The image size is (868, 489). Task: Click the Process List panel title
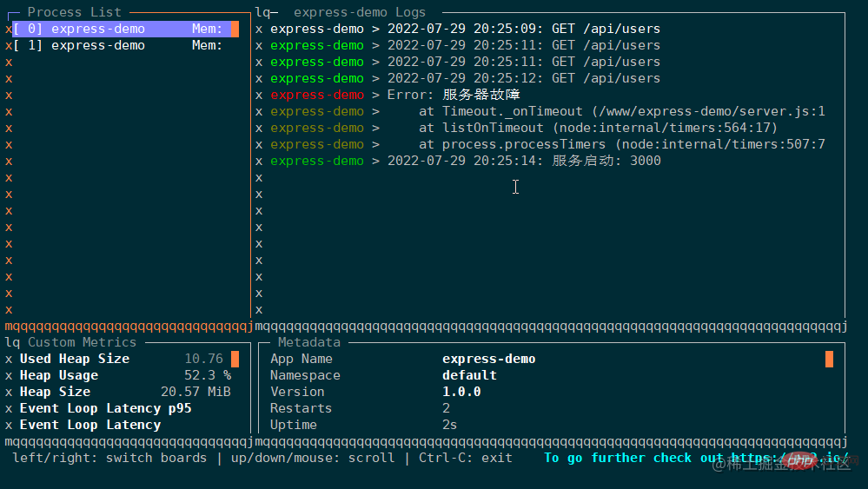click(x=74, y=12)
